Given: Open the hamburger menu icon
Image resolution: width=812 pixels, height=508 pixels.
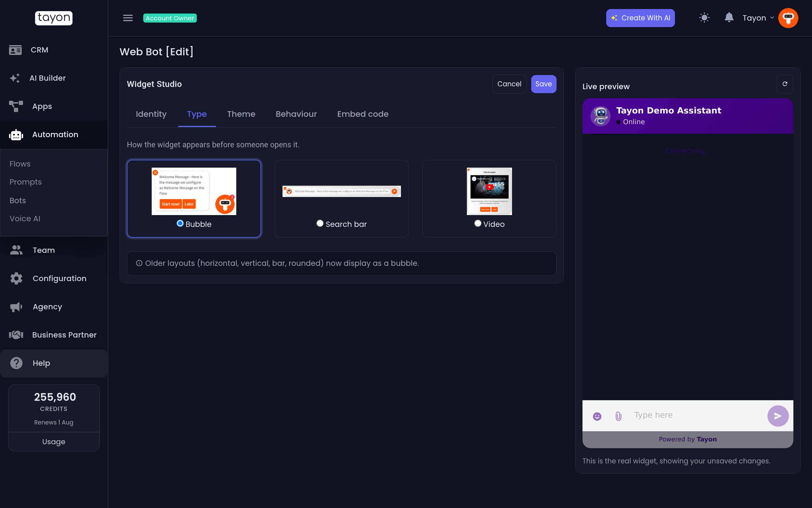Looking at the screenshot, I should (x=128, y=18).
